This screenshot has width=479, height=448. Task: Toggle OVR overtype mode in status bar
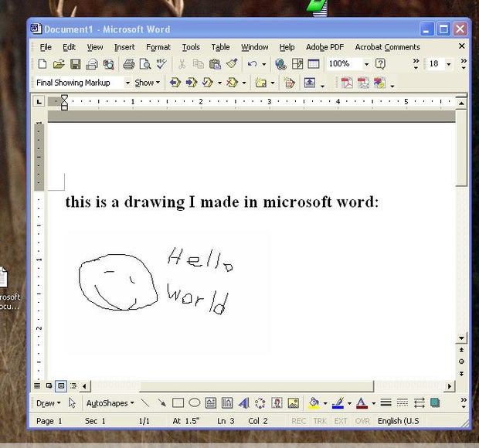coord(362,421)
